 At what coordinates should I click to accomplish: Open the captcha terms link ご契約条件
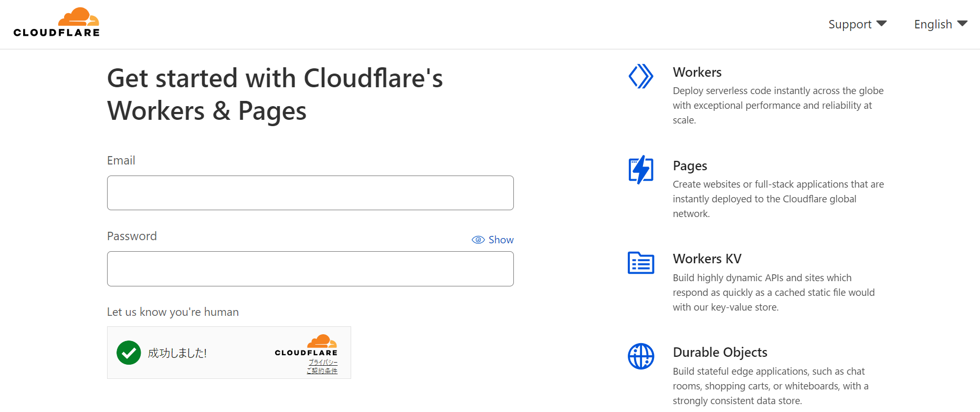(322, 370)
